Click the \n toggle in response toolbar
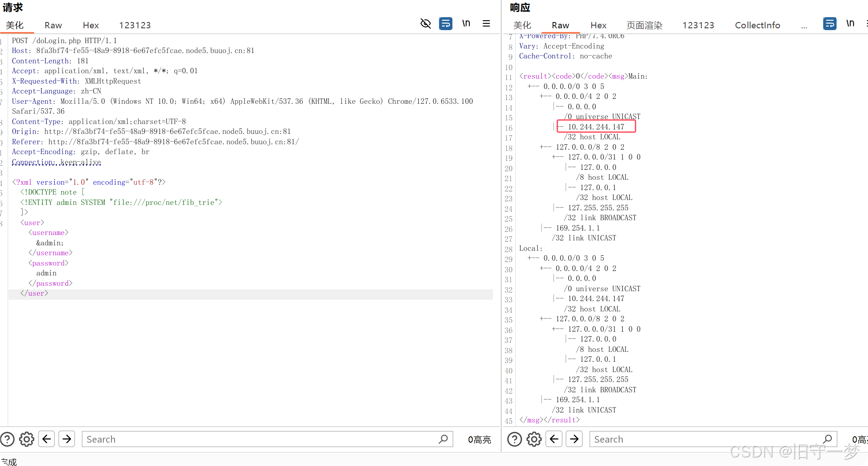Viewport: 868px width, 466px height. click(x=850, y=23)
